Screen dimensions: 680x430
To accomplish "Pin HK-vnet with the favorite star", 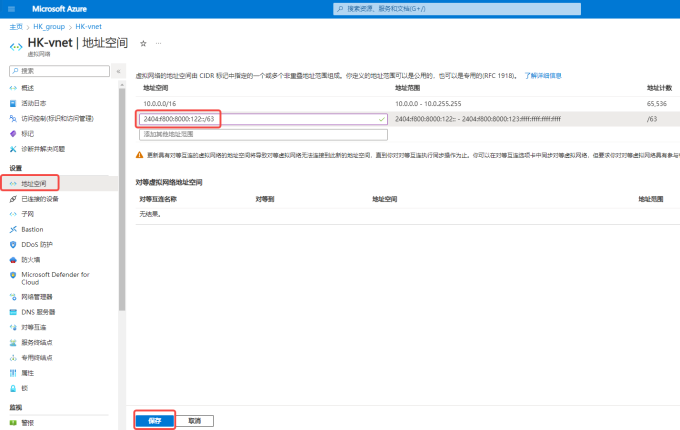I will (143, 43).
